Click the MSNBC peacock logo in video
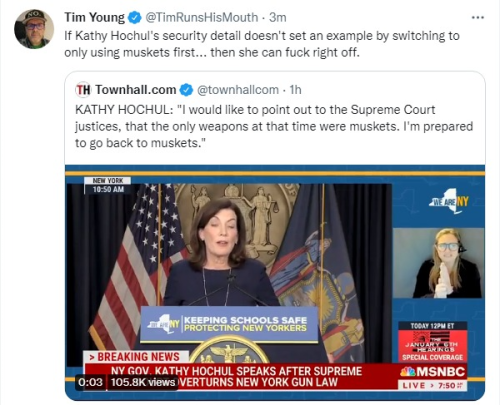 click(407, 372)
